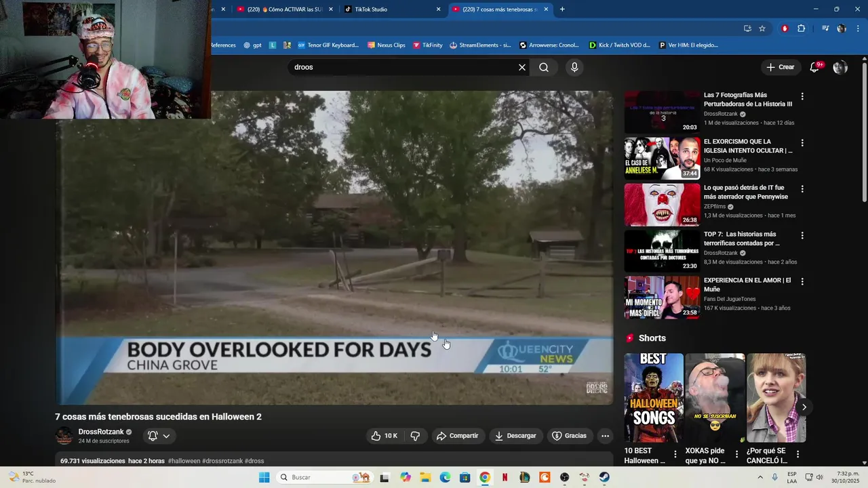The width and height of the screenshot is (868, 488).
Task: Open the 'Kick / Twitch VOD' bookmark
Action: (x=619, y=45)
